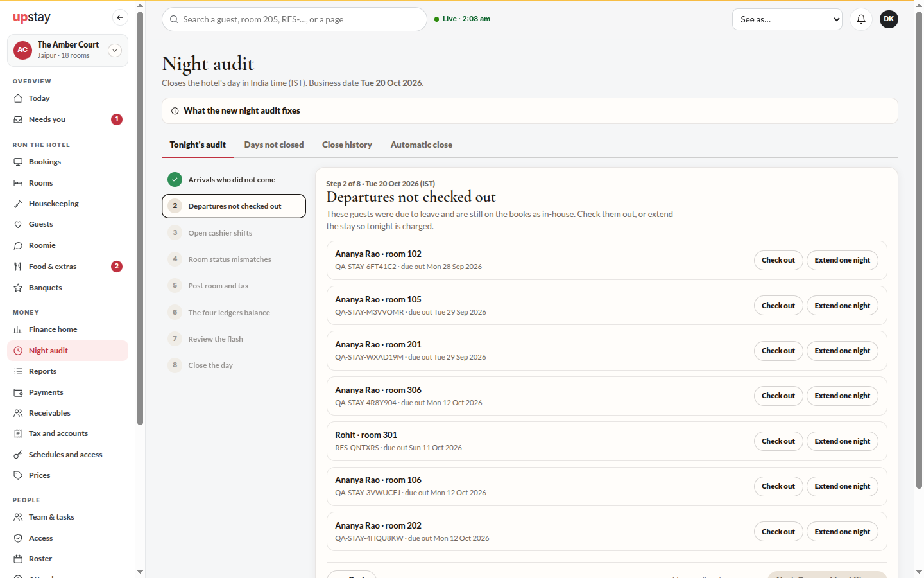Image resolution: width=924 pixels, height=578 pixels.
Task: Go to Bookings in sidebar
Action: click(x=67, y=162)
